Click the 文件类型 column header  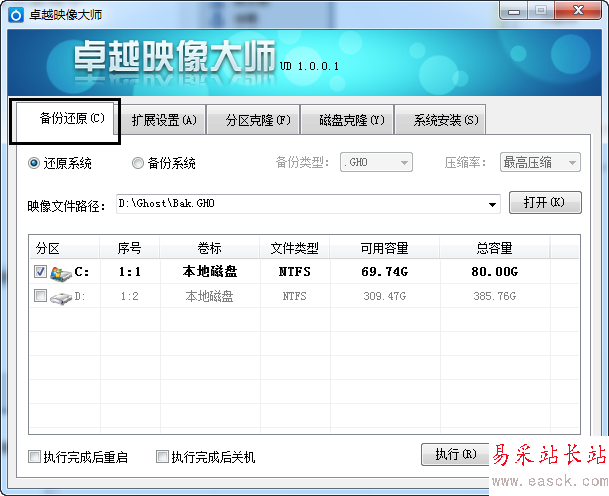pos(294,248)
